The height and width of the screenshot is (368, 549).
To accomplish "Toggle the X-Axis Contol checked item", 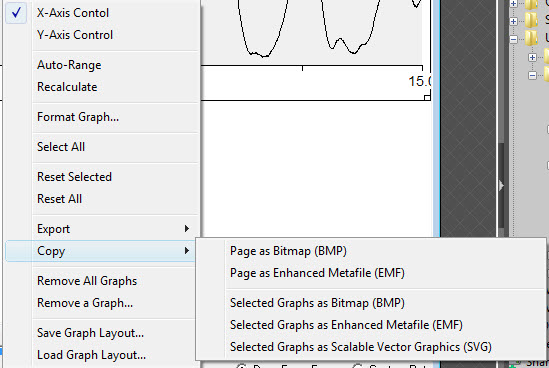I will [102, 13].
